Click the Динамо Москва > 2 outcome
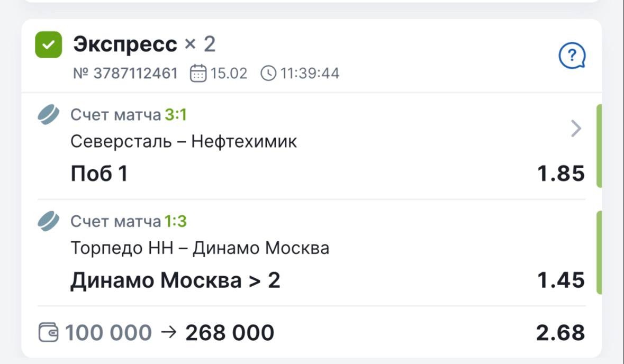 (x=175, y=280)
